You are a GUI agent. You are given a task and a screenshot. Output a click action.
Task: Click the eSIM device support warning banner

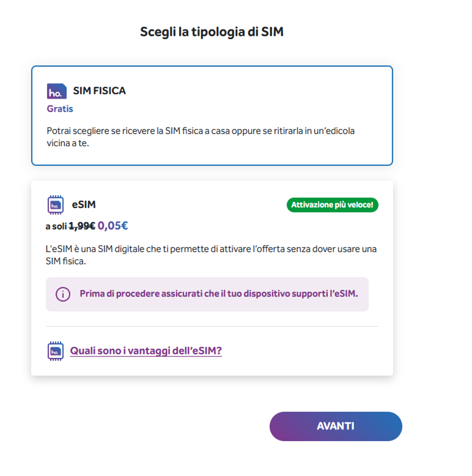coord(207,294)
